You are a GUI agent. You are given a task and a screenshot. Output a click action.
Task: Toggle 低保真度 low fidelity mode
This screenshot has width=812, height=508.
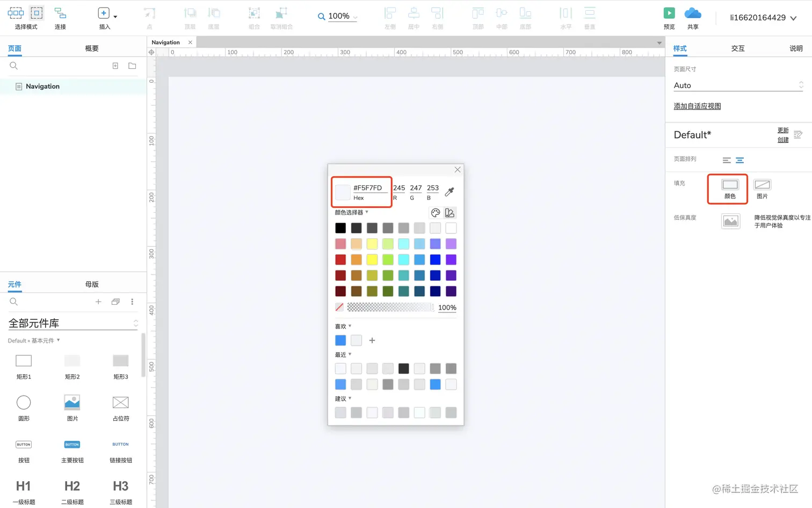point(730,221)
